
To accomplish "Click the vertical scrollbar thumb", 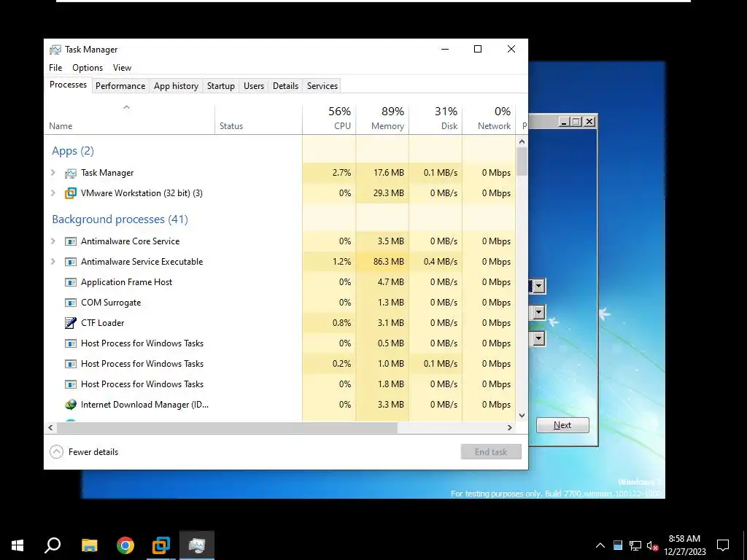I will (522, 161).
